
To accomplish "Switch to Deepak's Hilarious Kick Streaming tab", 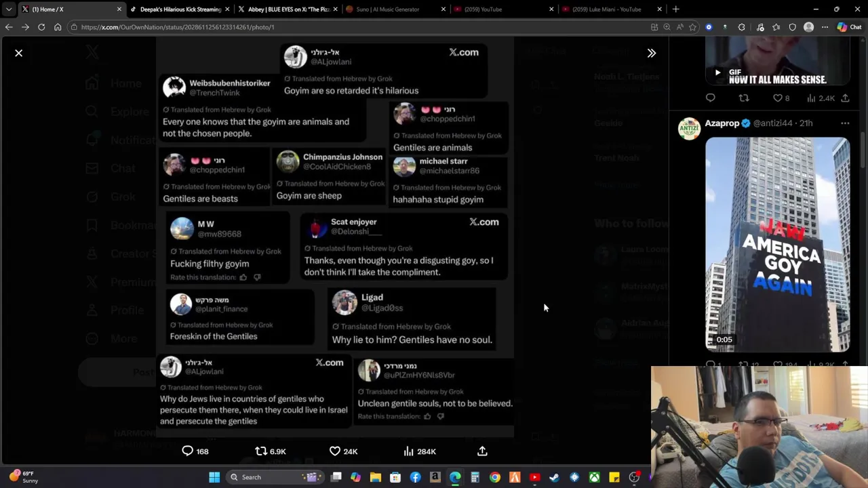I will [x=180, y=9].
